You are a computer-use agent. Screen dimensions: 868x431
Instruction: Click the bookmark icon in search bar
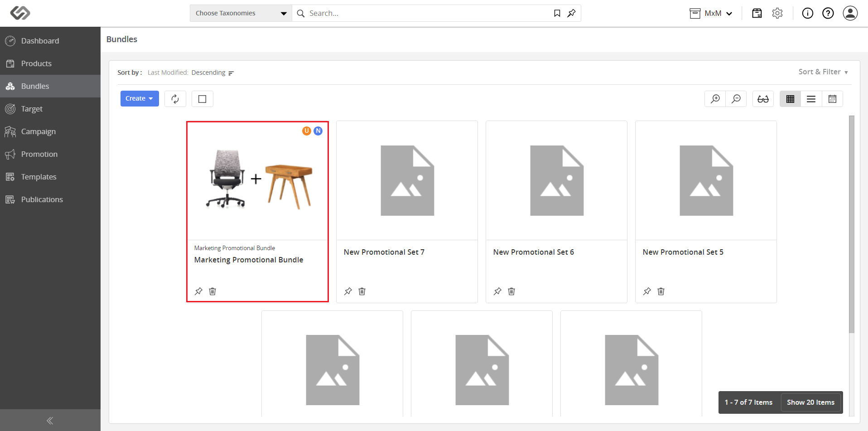(557, 13)
